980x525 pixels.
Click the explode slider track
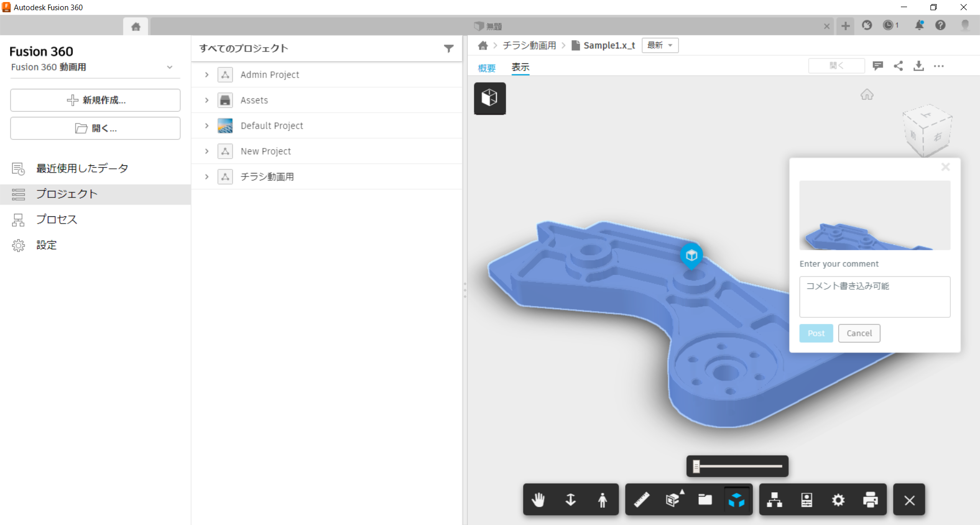pos(740,466)
